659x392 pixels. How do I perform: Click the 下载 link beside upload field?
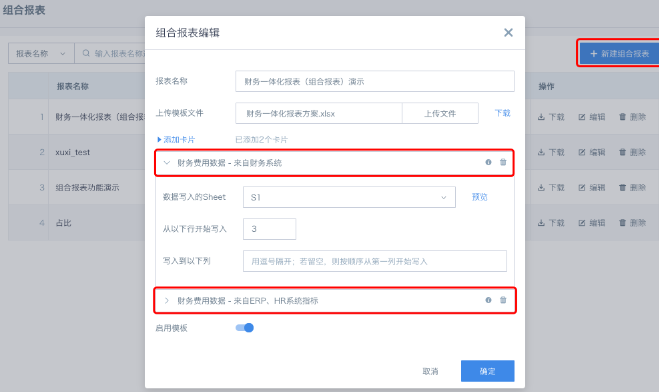502,113
